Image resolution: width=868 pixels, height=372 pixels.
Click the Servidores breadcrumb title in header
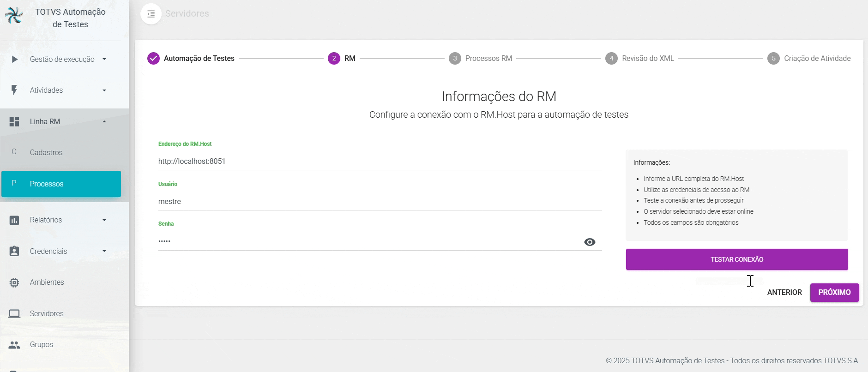tap(187, 14)
